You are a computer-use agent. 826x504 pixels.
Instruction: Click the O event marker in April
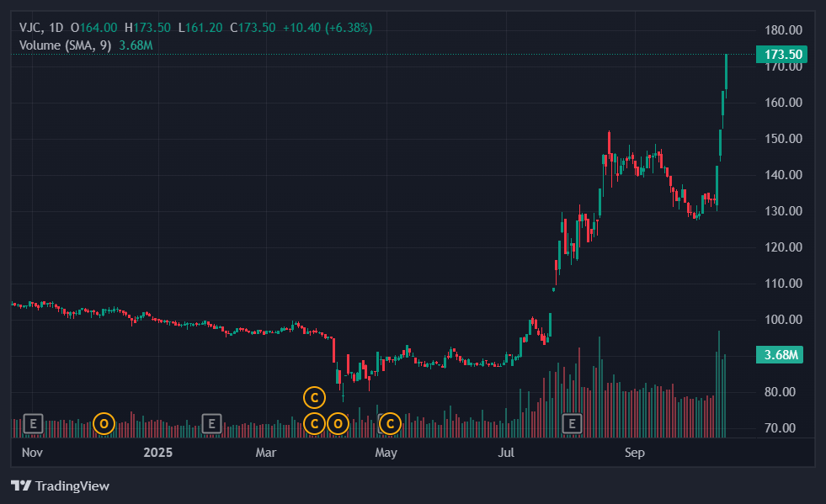338,423
